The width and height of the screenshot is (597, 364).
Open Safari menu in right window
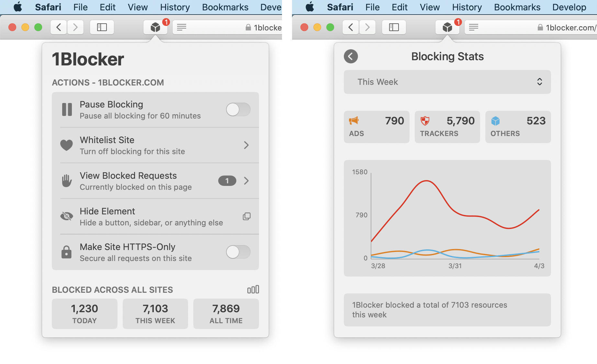(x=340, y=7)
